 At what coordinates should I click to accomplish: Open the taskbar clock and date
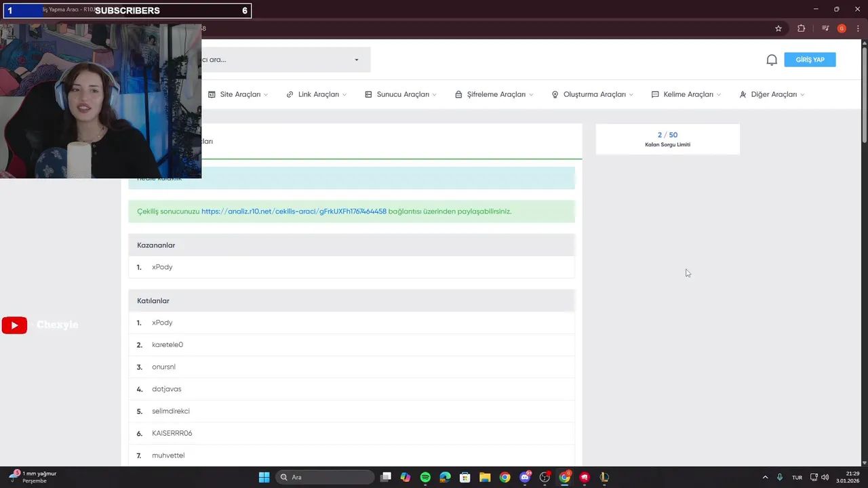848,477
